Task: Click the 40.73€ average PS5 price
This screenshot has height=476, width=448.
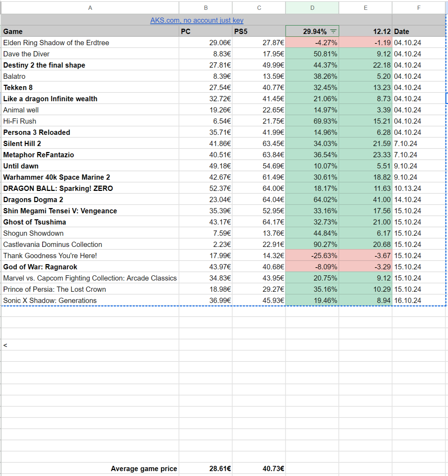Action: [259, 469]
